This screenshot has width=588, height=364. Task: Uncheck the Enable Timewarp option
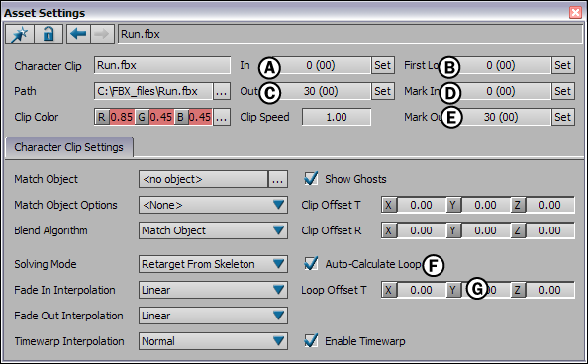[311, 341]
